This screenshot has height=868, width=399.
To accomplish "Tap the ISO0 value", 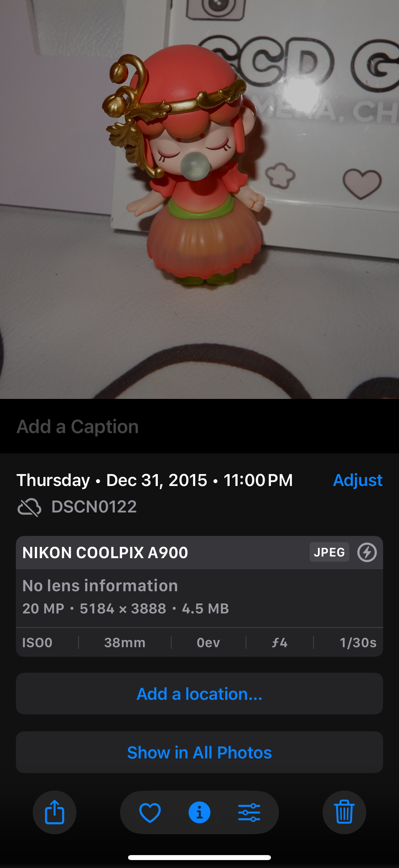I will point(37,643).
